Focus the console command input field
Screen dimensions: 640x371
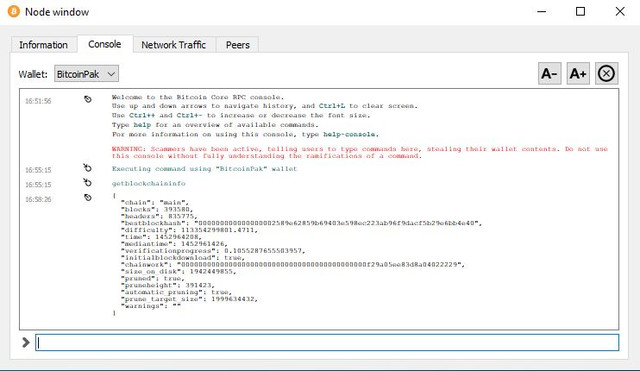pyautogui.click(x=327, y=342)
